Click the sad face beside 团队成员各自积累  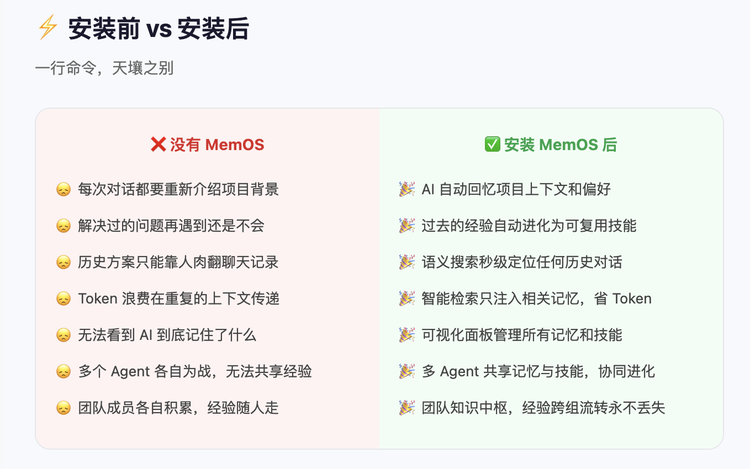[x=63, y=408]
